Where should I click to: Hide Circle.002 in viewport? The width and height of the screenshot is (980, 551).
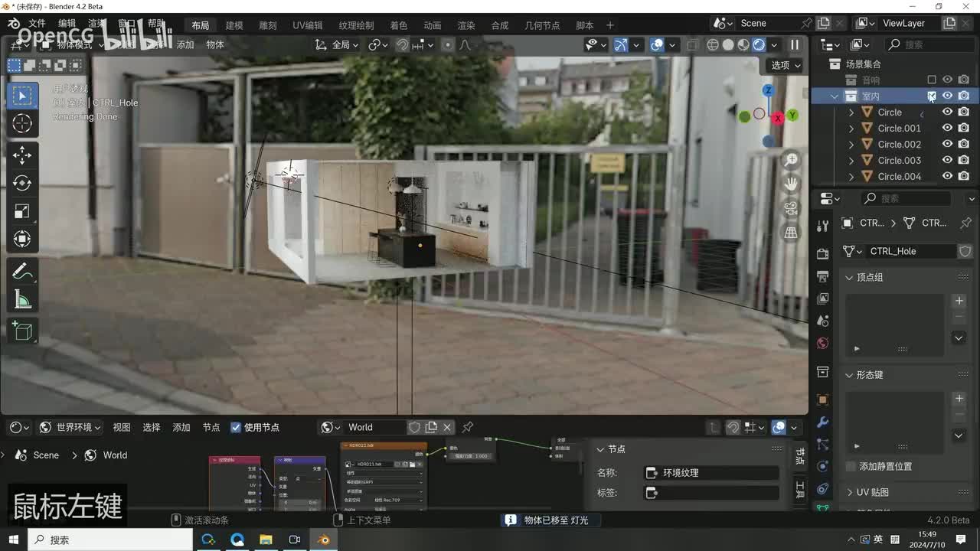point(948,144)
